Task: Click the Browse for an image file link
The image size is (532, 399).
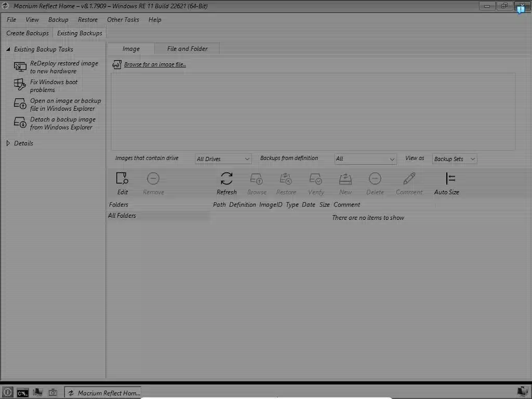Action: (x=155, y=64)
